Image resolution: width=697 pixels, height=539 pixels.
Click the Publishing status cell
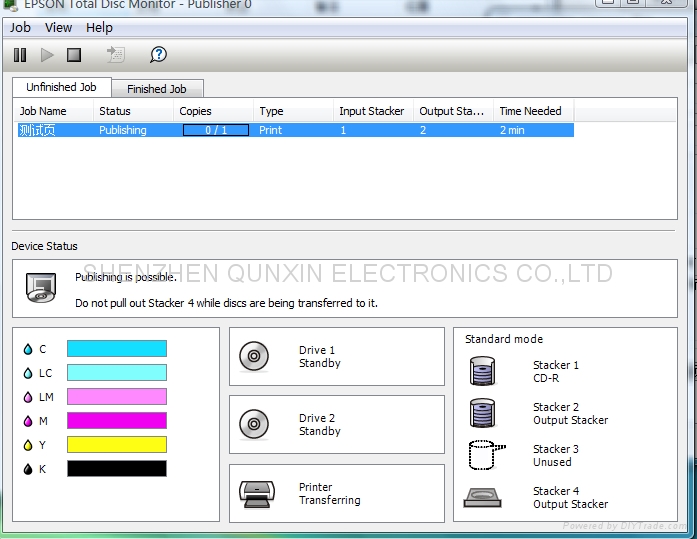coord(123,130)
